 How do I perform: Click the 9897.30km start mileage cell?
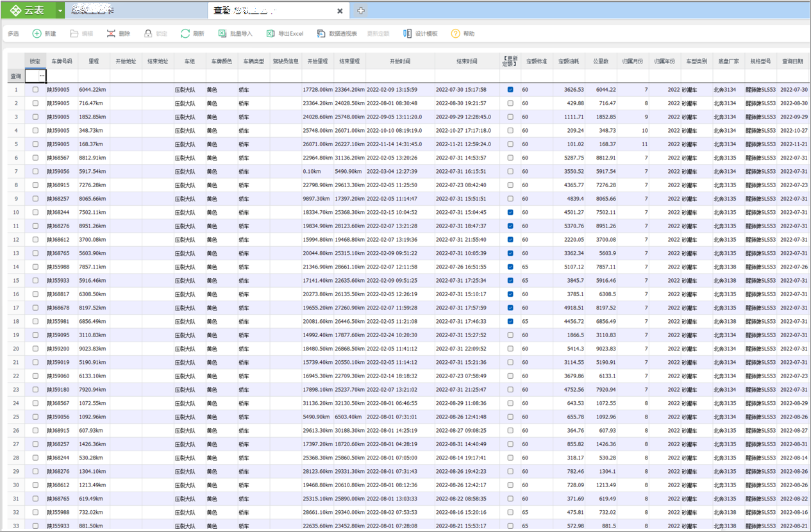tap(317, 199)
